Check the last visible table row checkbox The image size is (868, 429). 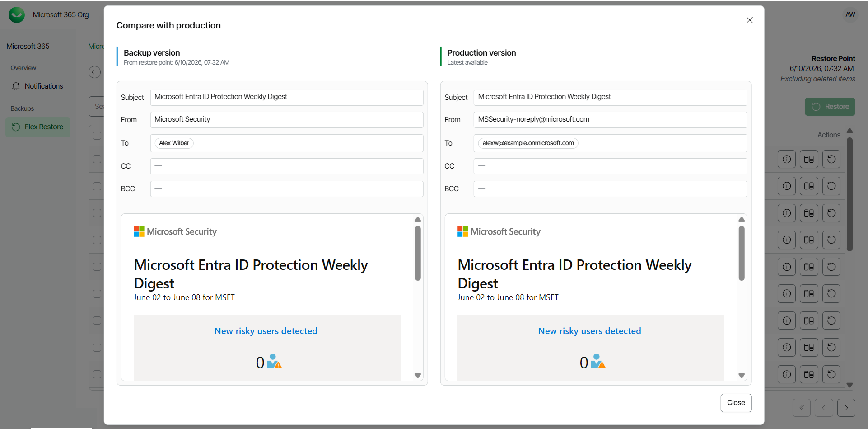[x=97, y=374]
